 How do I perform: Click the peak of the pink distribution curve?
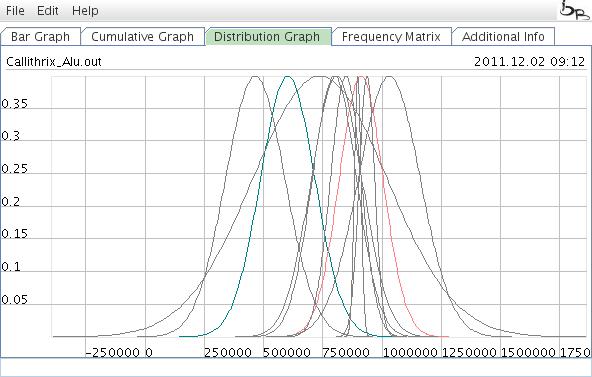click(362, 77)
